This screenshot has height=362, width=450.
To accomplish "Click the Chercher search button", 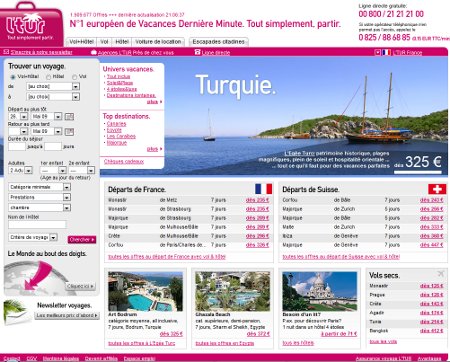I will tap(82, 239).
